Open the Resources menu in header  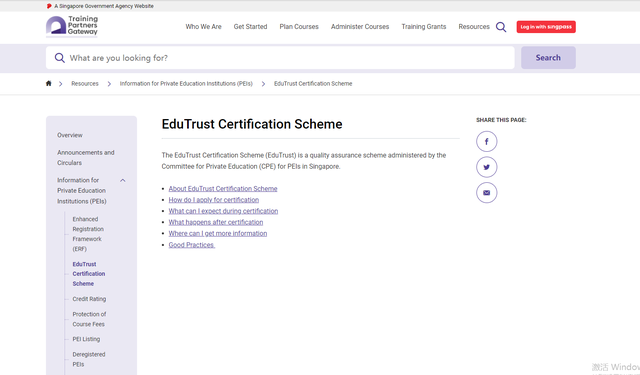[x=473, y=27]
